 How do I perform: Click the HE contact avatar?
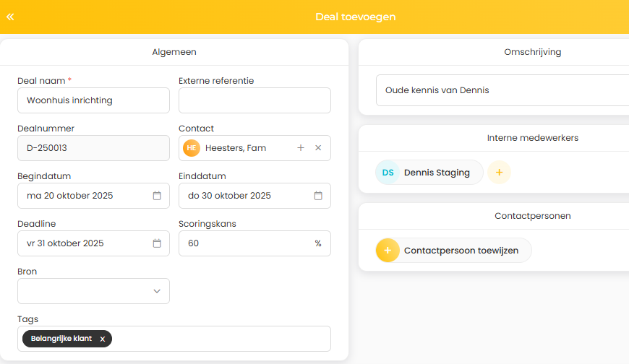(x=192, y=148)
